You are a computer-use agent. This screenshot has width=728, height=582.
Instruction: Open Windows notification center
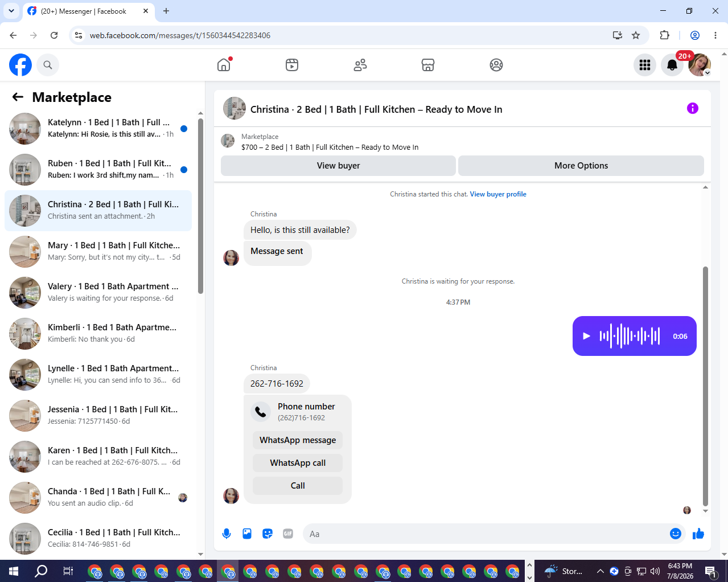710,571
